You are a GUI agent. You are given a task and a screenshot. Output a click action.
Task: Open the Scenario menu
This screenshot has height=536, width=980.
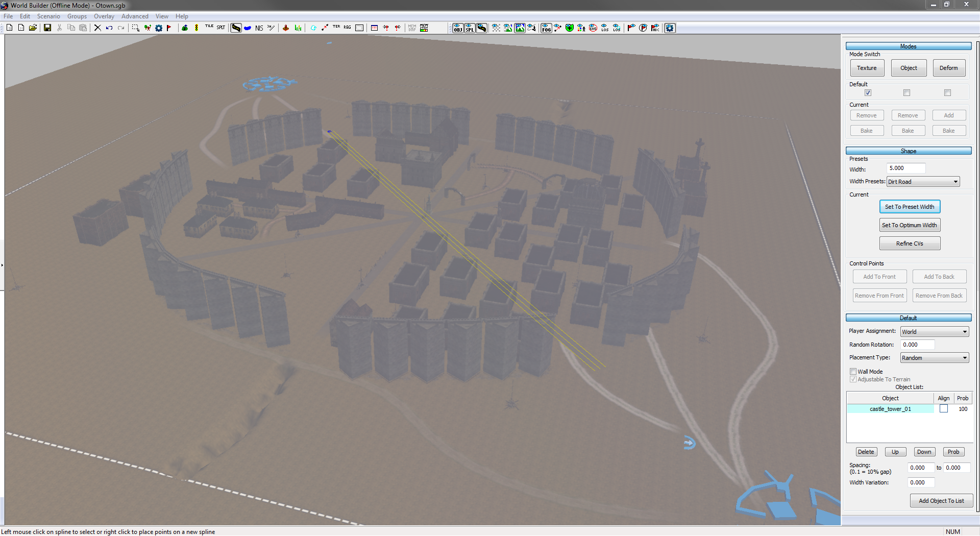[48, 16]
